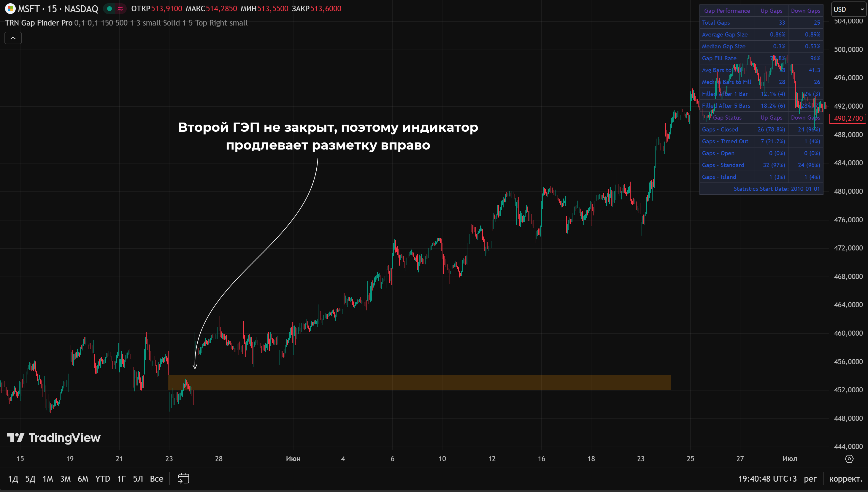Click the TradingView logo
This screenshot has width=868, height=492.
tap(54, 438)
